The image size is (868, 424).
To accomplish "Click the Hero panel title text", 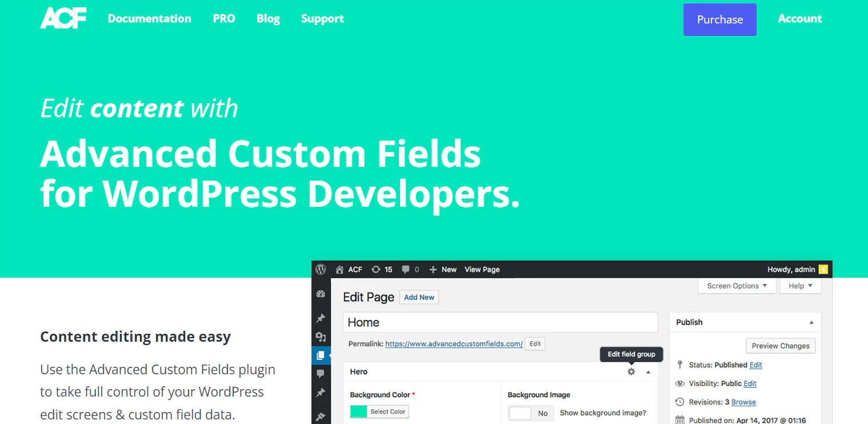I will pos(359,371).
